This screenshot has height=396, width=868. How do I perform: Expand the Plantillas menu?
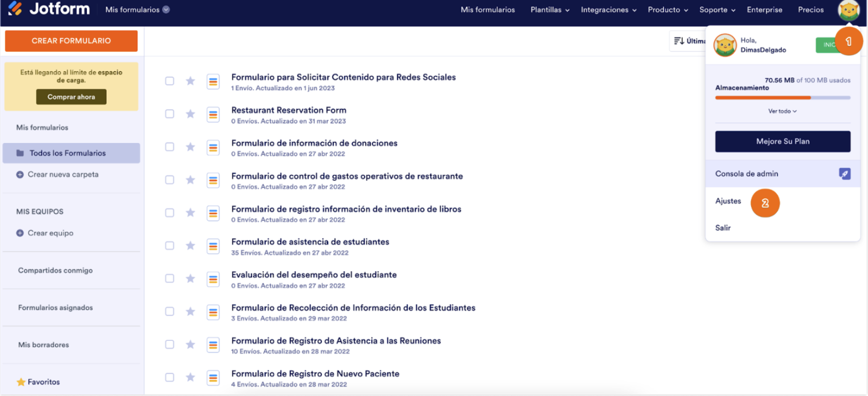click(550, 10)
